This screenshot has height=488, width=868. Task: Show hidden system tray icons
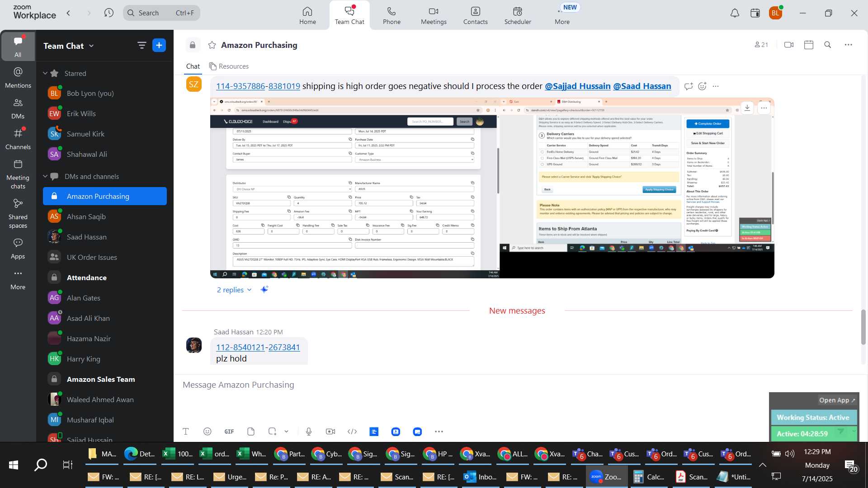(762, 465)
